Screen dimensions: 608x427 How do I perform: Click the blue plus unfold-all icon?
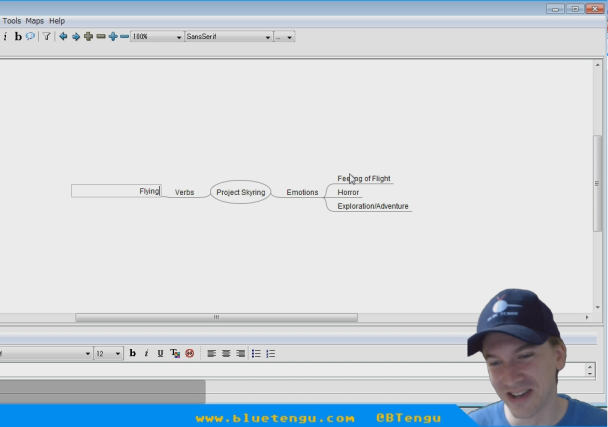click(113, 36)
